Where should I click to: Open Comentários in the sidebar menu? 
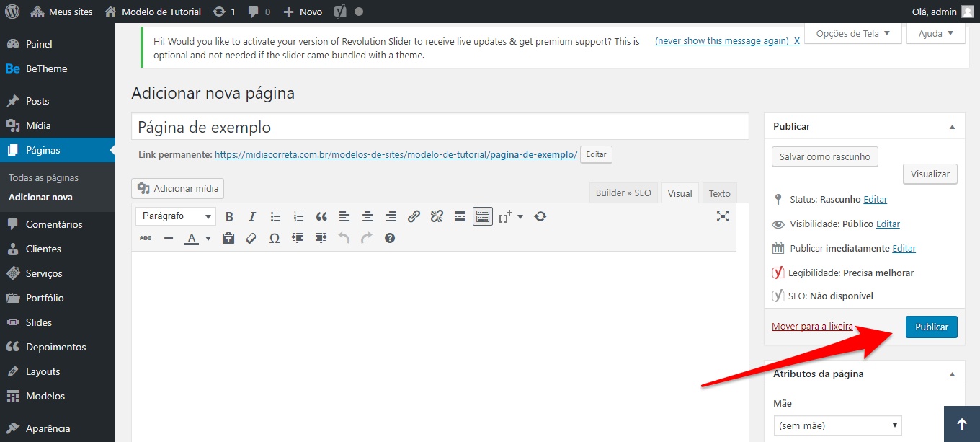pos(54,224)
